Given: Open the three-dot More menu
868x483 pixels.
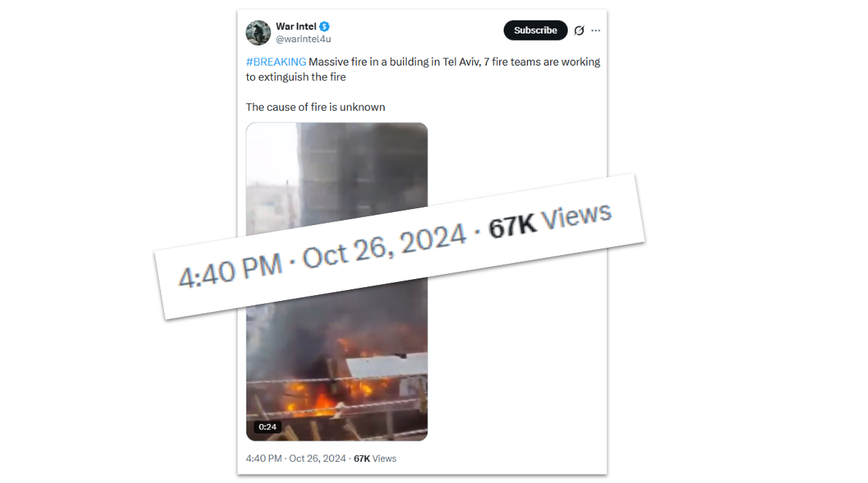Looking at the screenshot, I should coord(596,31).
